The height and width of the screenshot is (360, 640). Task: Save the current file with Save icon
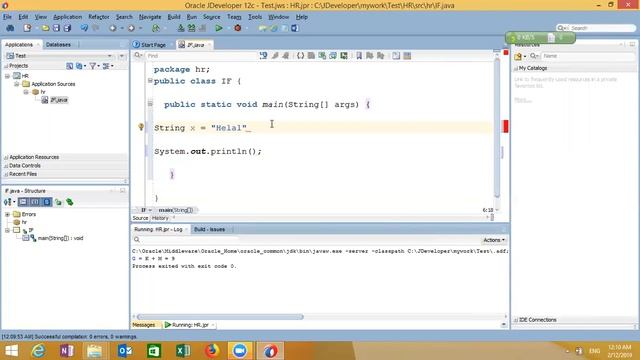coord(56,28)
